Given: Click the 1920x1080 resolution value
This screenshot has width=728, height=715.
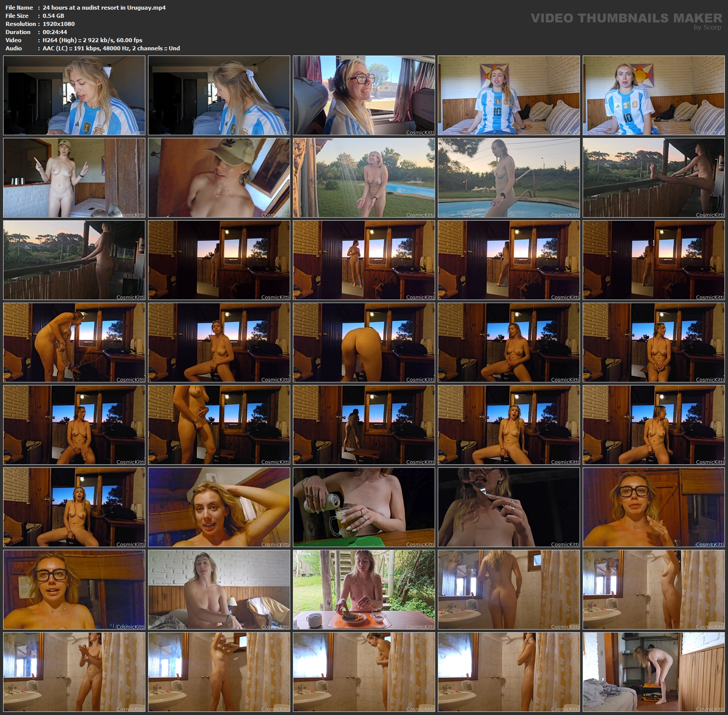Looking at the screenshot, I should (x=58, y=24).
